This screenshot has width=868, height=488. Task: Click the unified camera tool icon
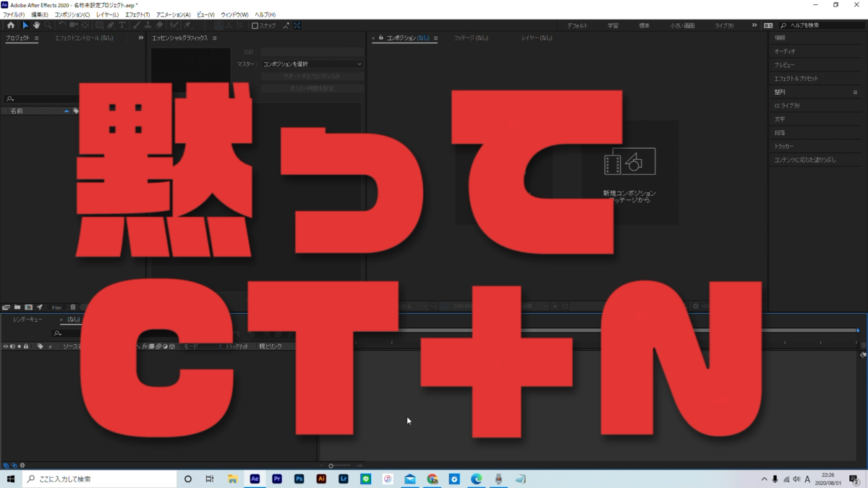(x=73, y=25)
